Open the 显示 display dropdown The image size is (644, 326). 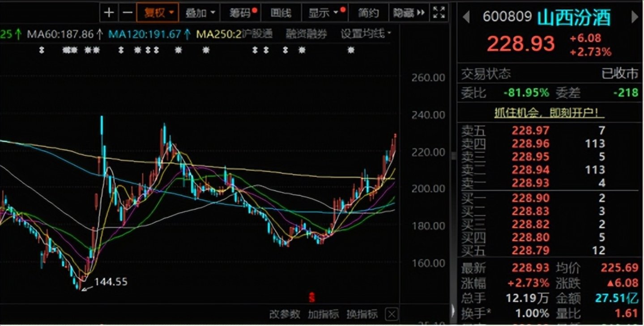pyautogui.click(x=323, y=13)
